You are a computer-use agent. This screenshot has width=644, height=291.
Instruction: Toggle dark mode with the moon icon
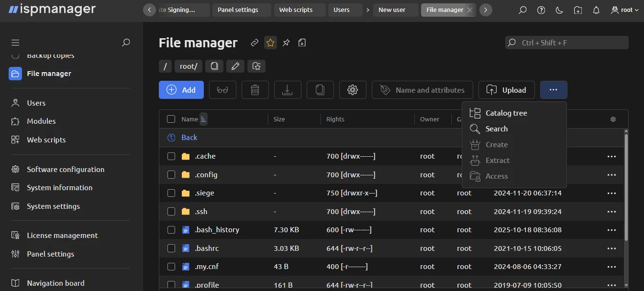[x=559, y=10]
